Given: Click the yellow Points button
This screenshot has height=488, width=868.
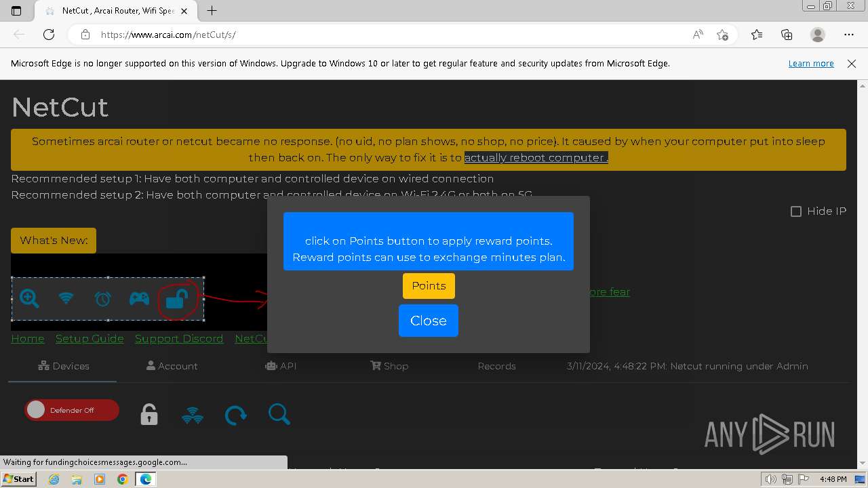Looking at the screenshot, I should [429, 286].
